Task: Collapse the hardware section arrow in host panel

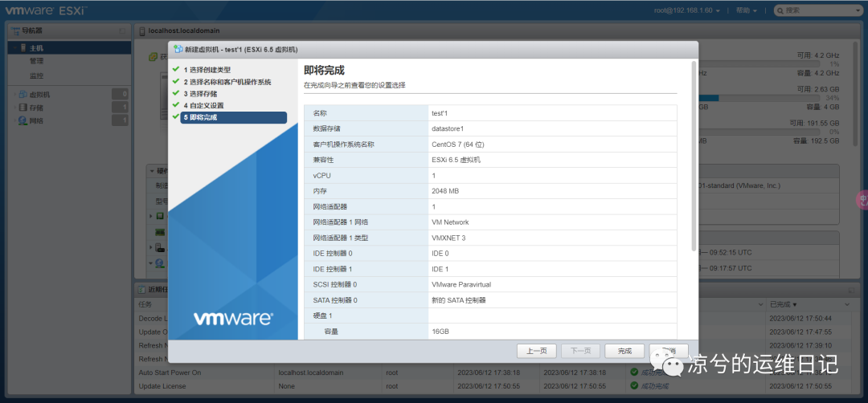Action: (152, 171)
